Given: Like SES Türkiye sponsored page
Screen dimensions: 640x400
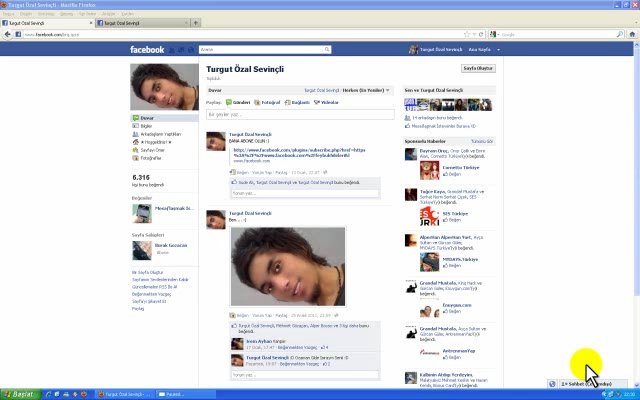Looking at the screenshot, I should pos(452,220).
